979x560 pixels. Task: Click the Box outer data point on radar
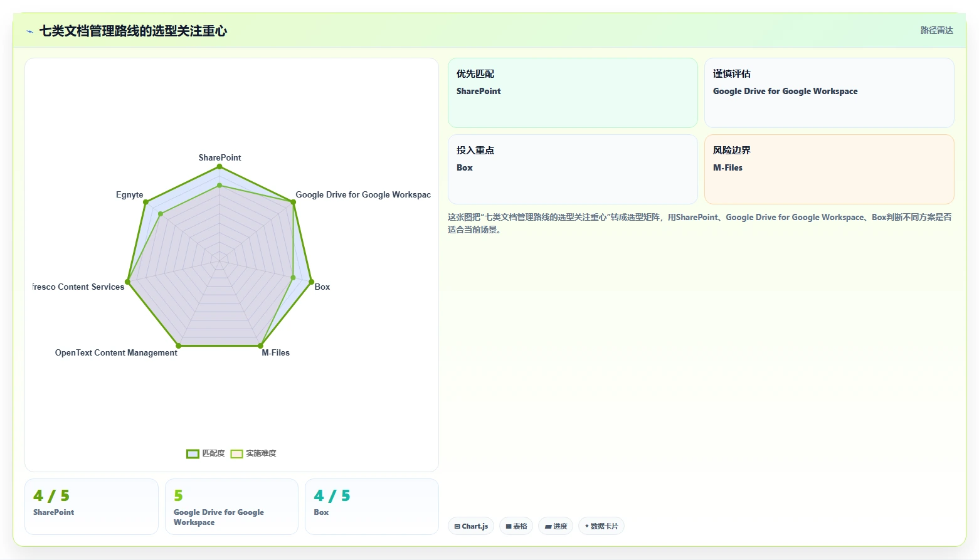(x=311, y=282)
